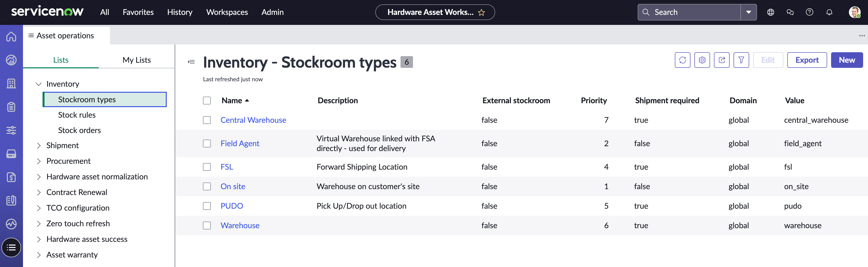Click the share/open-in-new icon button
The height and width of the screenshot is (267, 868).
722,60
